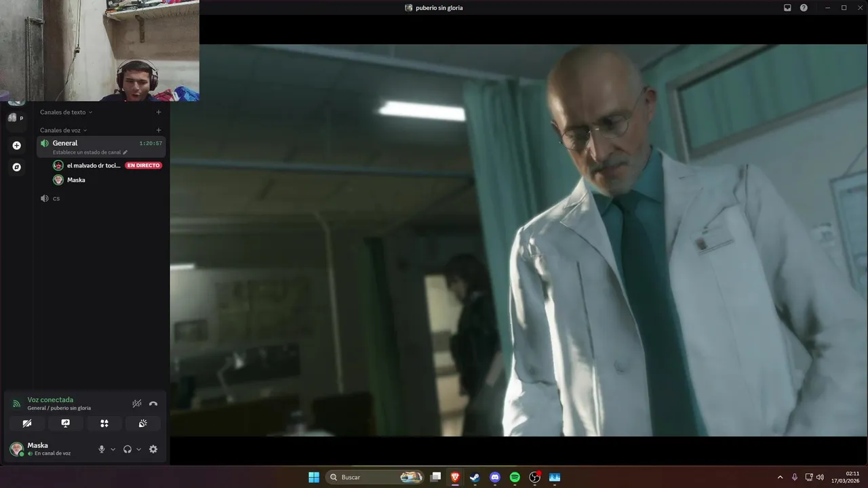Open the help question mark icon

point(804,7)
